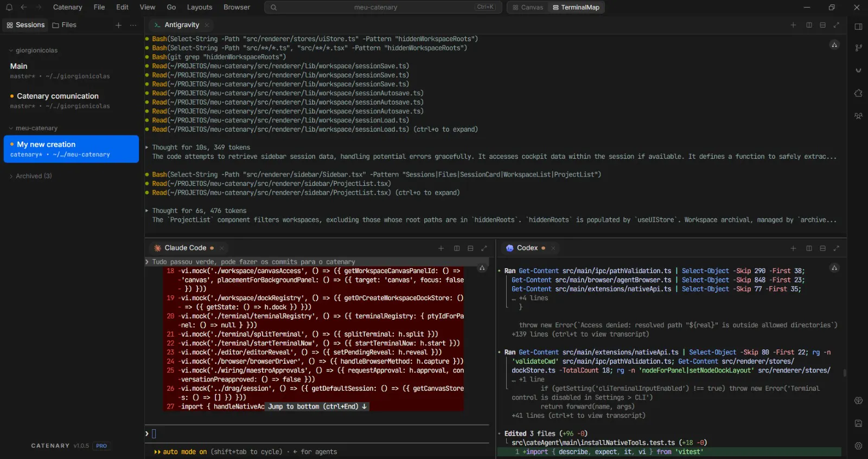The image size is (868, 459).
Task: Split the Codex panel horizontally
Action: pyautogui.click(x=822, y=248)
